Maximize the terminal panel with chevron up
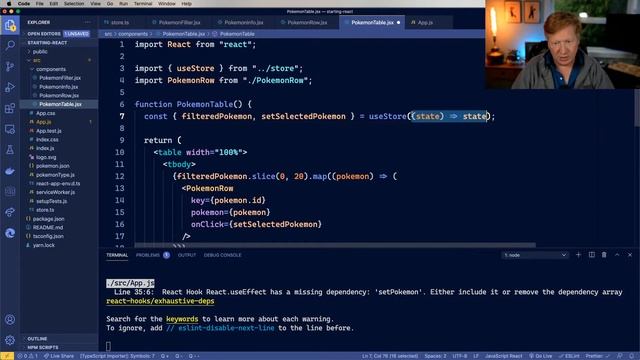This screenshot has width=640, height=360. (x=617, y=255)
